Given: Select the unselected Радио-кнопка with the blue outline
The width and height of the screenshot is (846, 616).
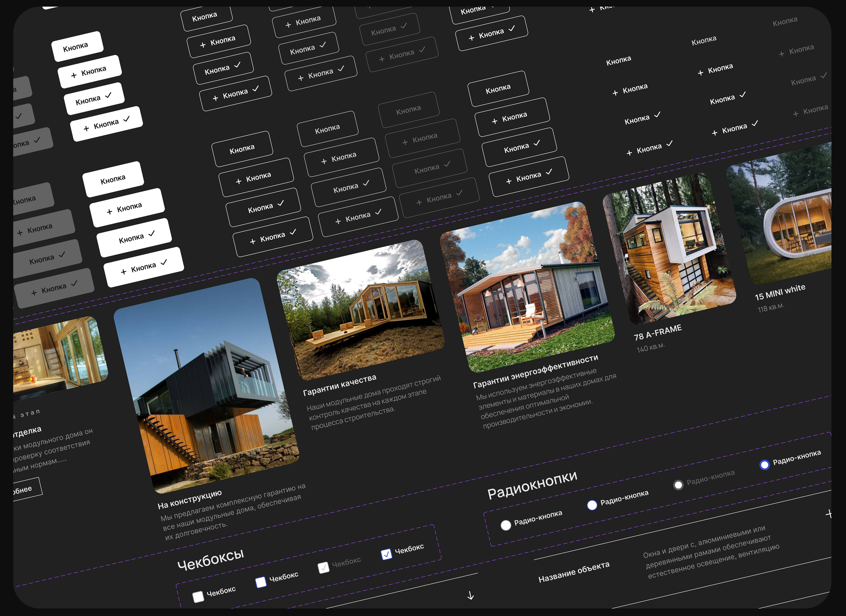Looking at the screenshot, I should (592, 505).
